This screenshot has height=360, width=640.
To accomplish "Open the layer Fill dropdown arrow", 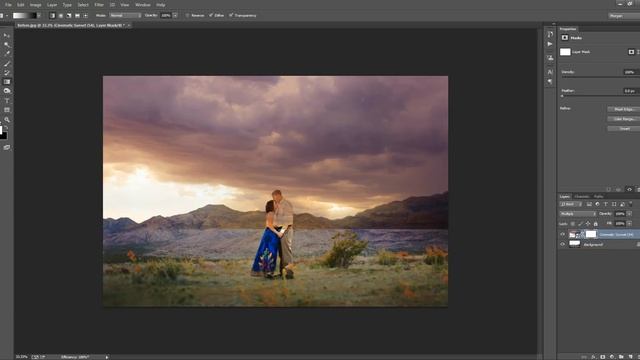I will pos(629,224).
